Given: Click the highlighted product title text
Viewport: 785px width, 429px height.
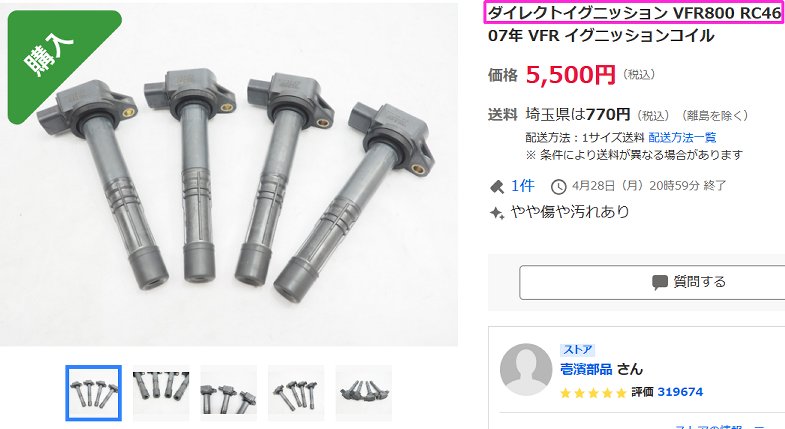Looking at the screenshot, I should (633, 13).
